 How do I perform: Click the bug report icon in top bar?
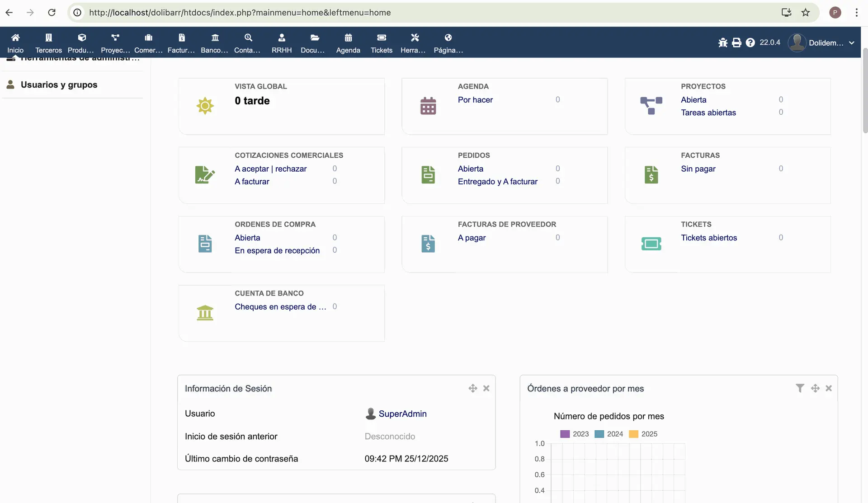tap(723, 42)
